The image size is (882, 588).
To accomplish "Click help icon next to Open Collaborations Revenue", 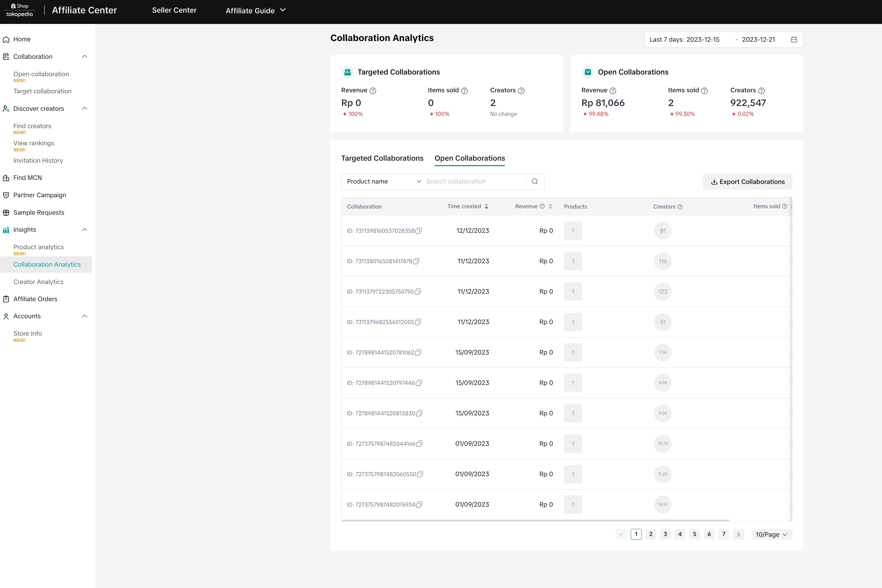I will pyautogui.click(x=613, y=91).
